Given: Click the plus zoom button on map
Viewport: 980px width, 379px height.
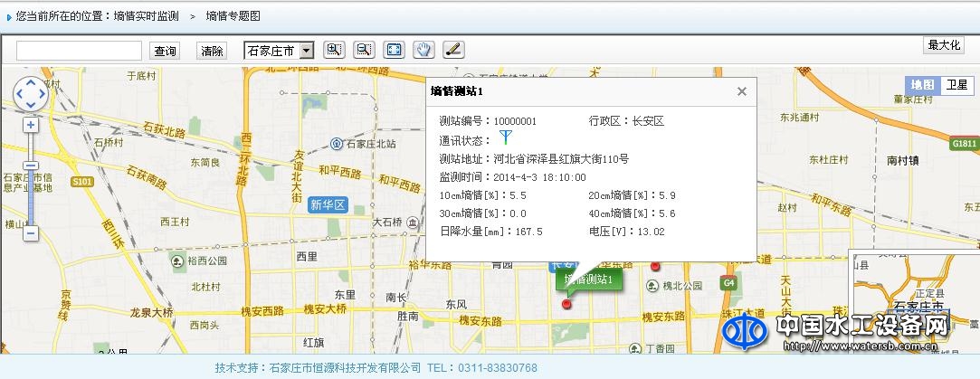Looking at the screenshot, I should tap(31, 125).
